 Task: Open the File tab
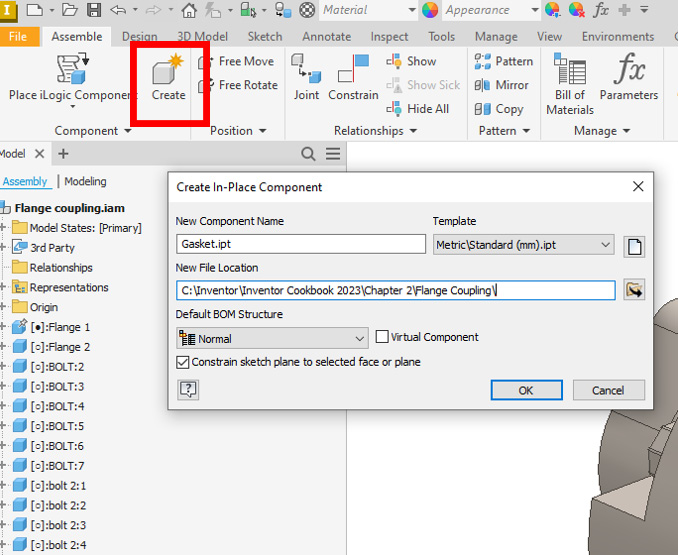[x=18, y=37]
